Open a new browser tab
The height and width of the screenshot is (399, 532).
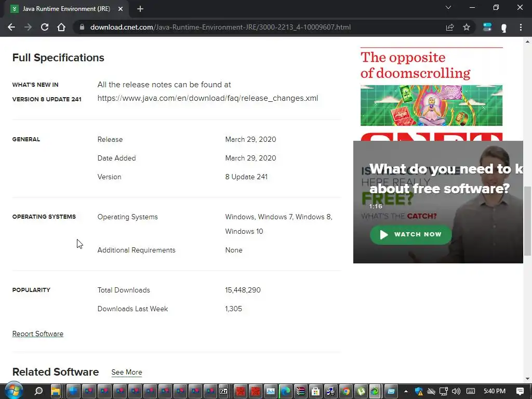140,9
